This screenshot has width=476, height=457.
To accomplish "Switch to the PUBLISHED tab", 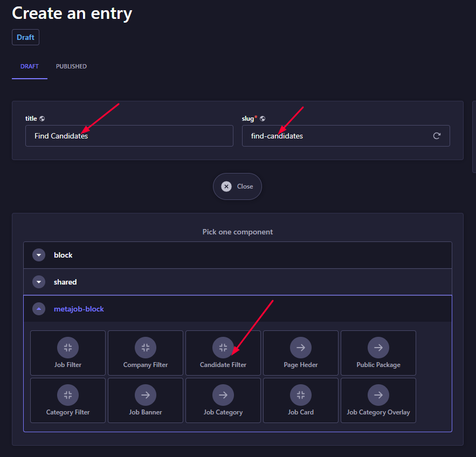I will coord(71,66).
